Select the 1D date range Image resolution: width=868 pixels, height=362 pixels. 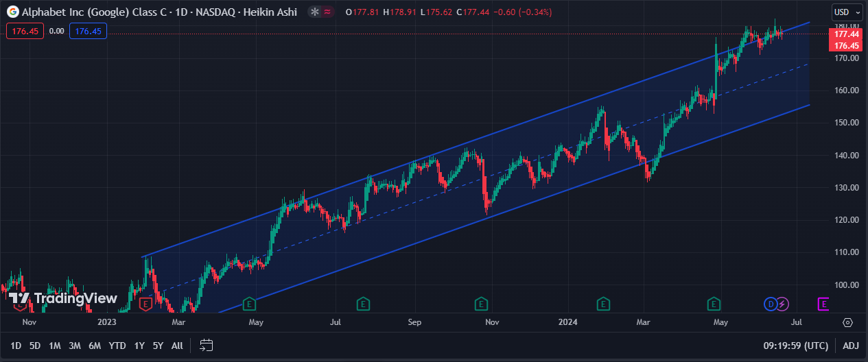click(15, 346)
